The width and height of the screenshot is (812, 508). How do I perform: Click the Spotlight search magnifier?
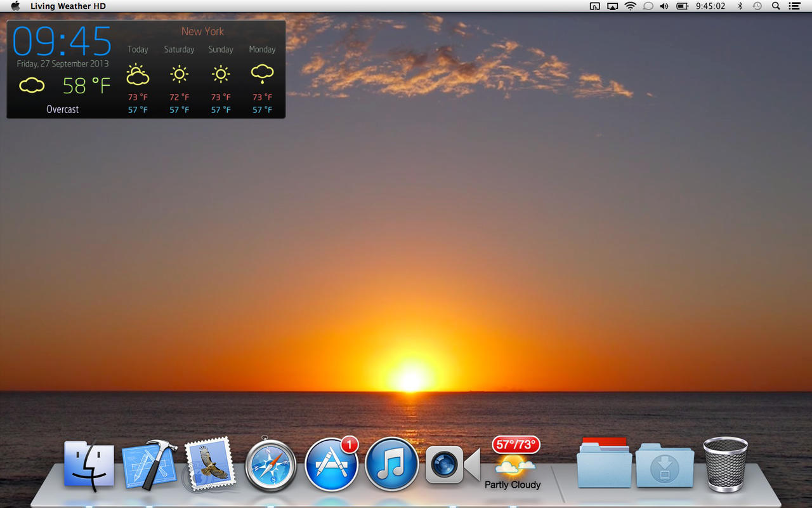pos(776,6)
